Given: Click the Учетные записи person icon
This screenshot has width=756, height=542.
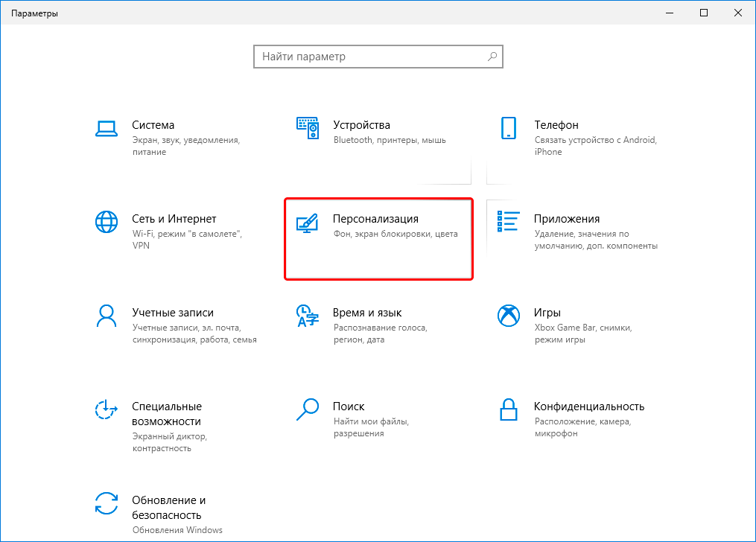Looking at the screenshot, I should (x=107, y=315).
